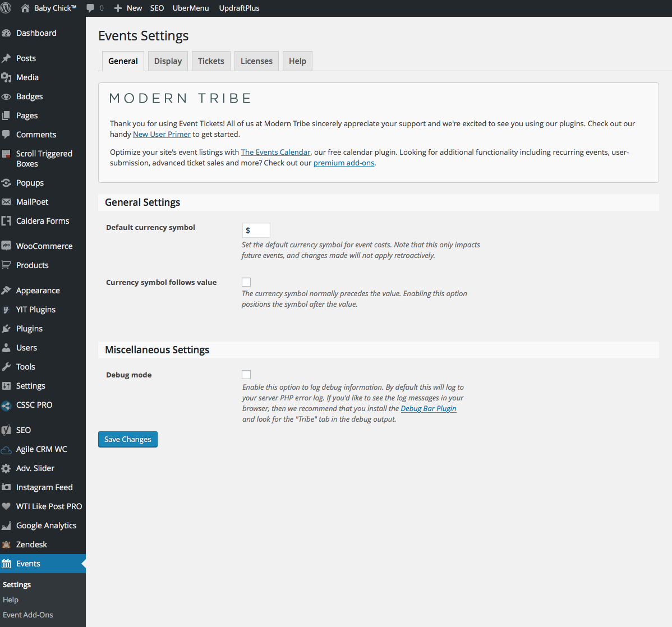672x627 pixels.
Task: Click the Tools wrench icon
Action: click(6, 367)
